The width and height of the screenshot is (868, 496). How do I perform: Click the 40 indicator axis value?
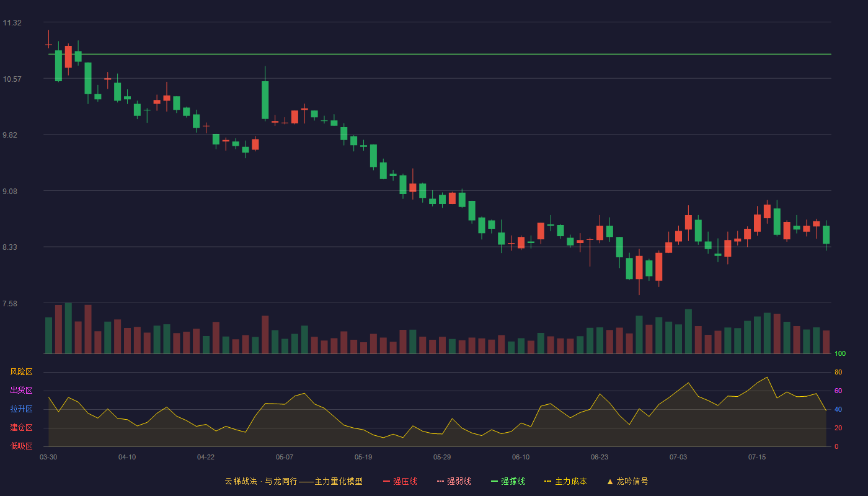[x=838, y=410]
